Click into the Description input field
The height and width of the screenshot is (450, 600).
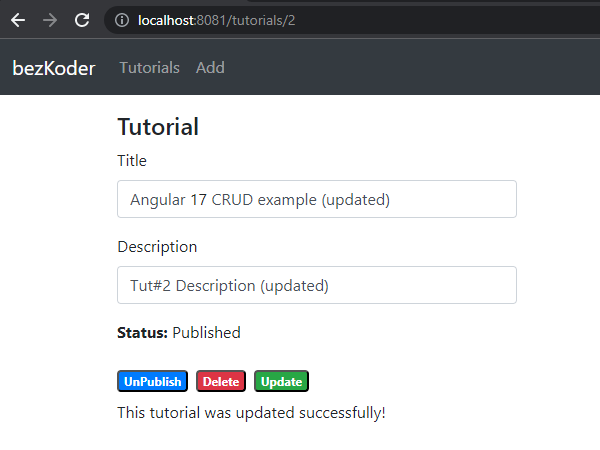coord(317,285)
